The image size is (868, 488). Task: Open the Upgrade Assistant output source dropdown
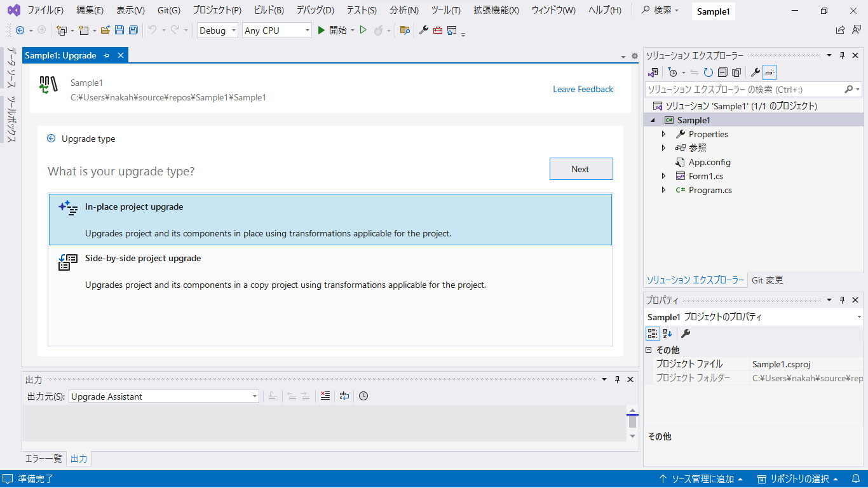point(164,396)
